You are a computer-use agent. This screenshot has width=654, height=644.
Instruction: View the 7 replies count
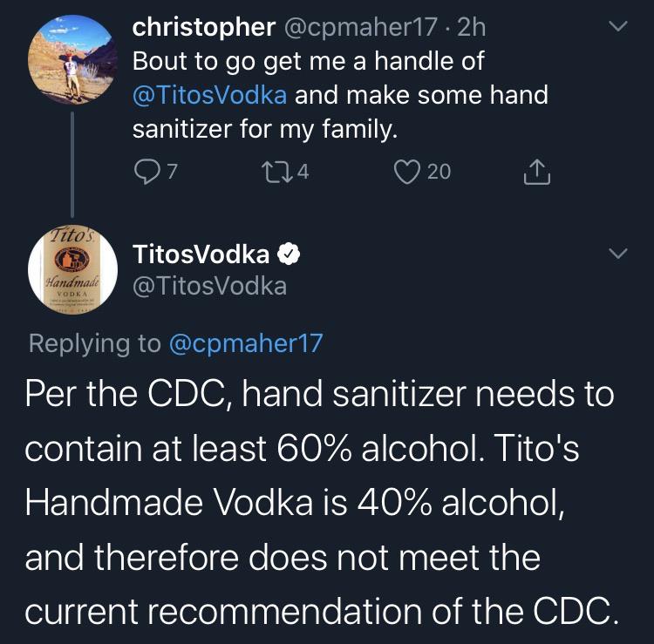[172, 173]
